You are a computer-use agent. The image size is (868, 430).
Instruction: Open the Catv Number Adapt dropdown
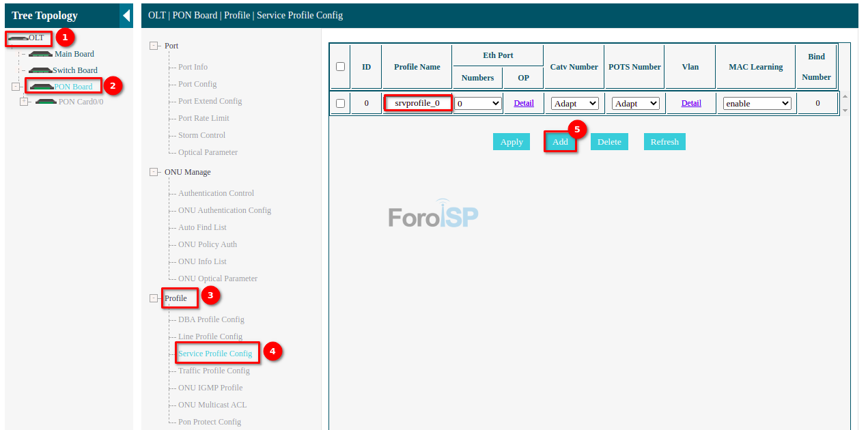574,104
